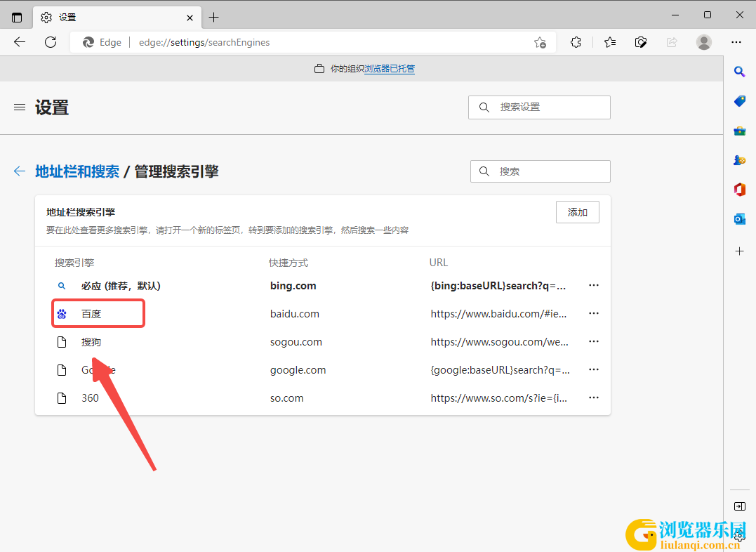The height and width of the screenshot is (552, 756).
Task: Select the 百度 search engine name
Action: coord(91,314)
